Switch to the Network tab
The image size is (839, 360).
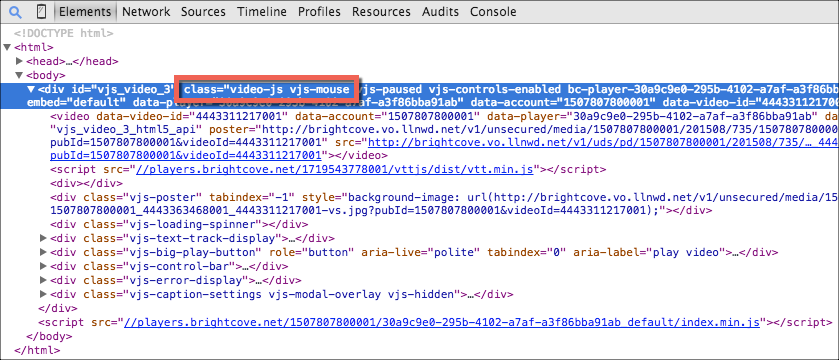(146, 11)
